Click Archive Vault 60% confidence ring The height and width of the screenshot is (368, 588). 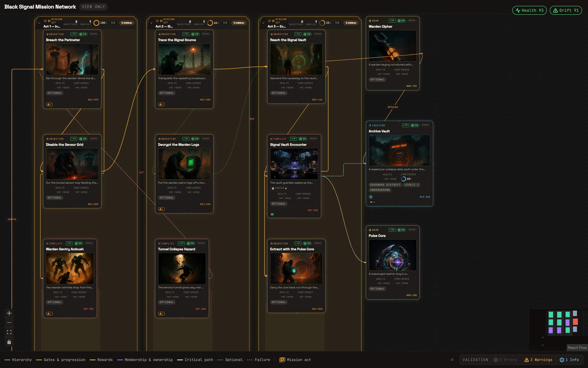[403, 179]
